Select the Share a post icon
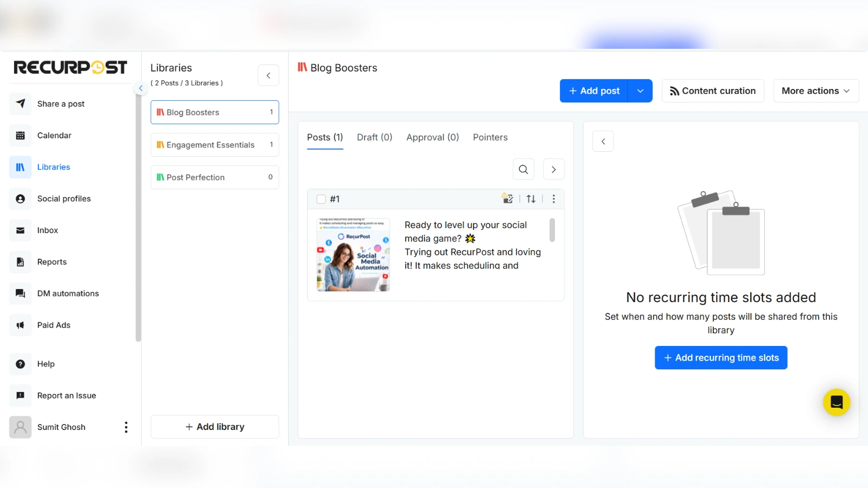 20,104
